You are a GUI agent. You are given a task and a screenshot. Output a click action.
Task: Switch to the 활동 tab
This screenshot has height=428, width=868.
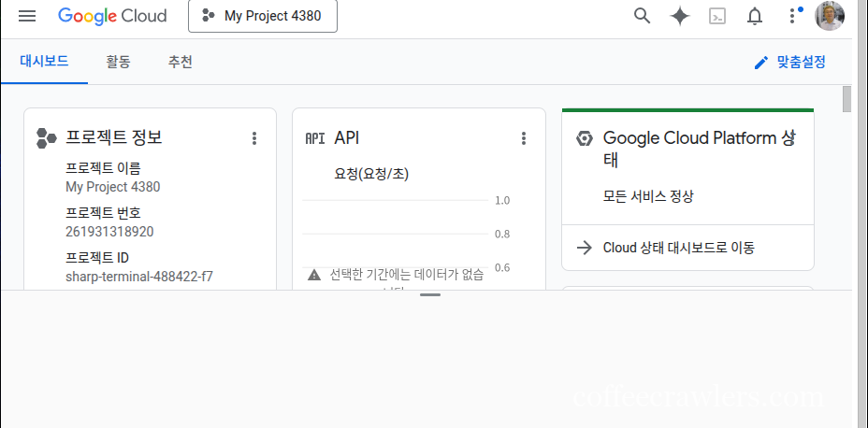pyautogui.click(x=118, y=62)
